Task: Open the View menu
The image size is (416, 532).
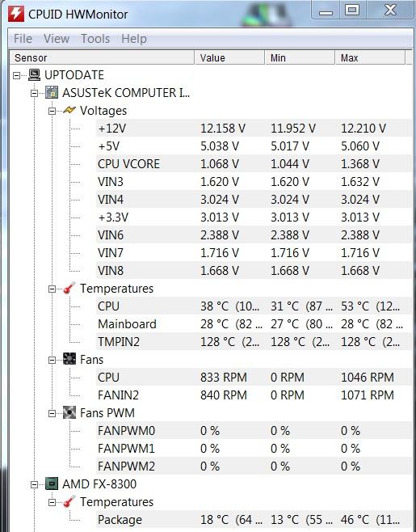Action: point(57,38)
